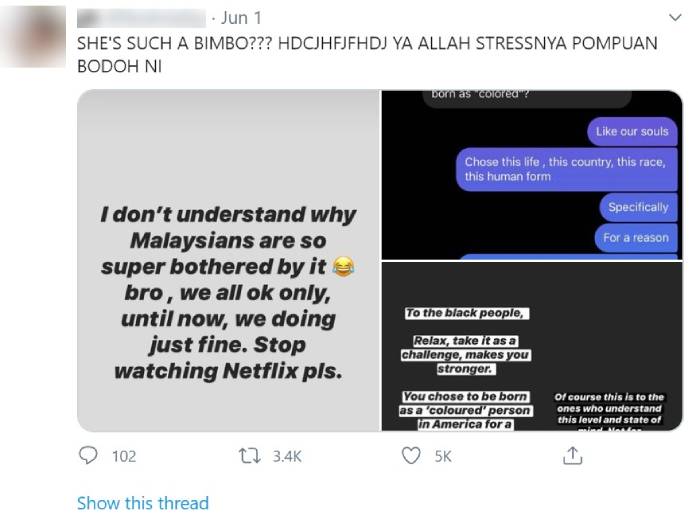700x523 pixels.
Task: Open the 'To the black people' image
Action: [532, 346]
